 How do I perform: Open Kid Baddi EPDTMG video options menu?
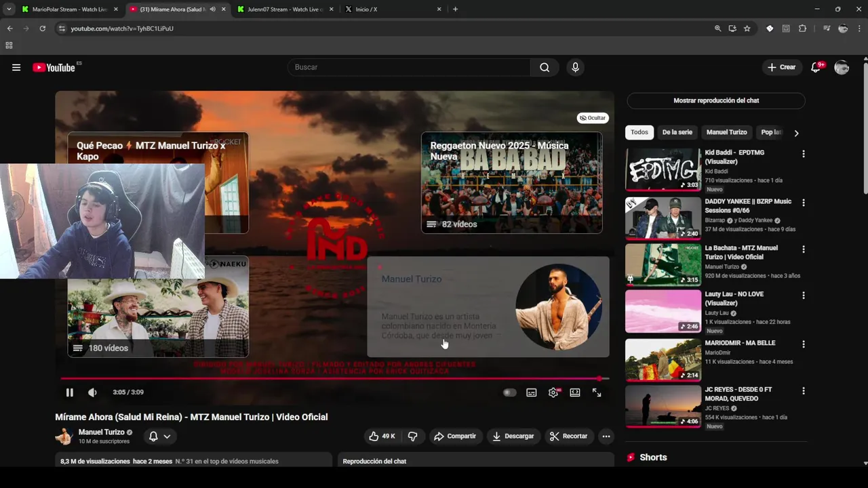[803, 154]
